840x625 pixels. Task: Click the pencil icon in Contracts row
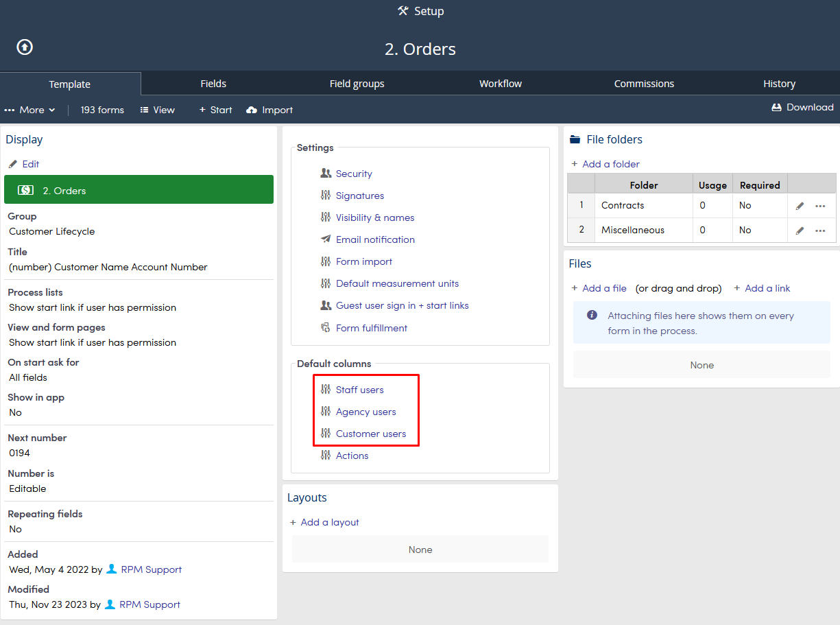point(800,206)
